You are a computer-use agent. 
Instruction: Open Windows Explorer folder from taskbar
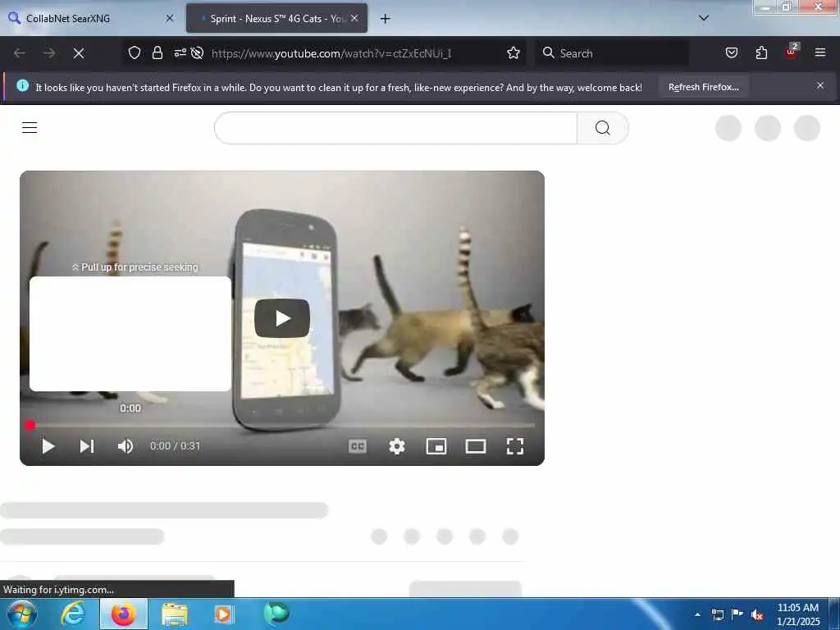pyautogui.click(x=174, y=614)
